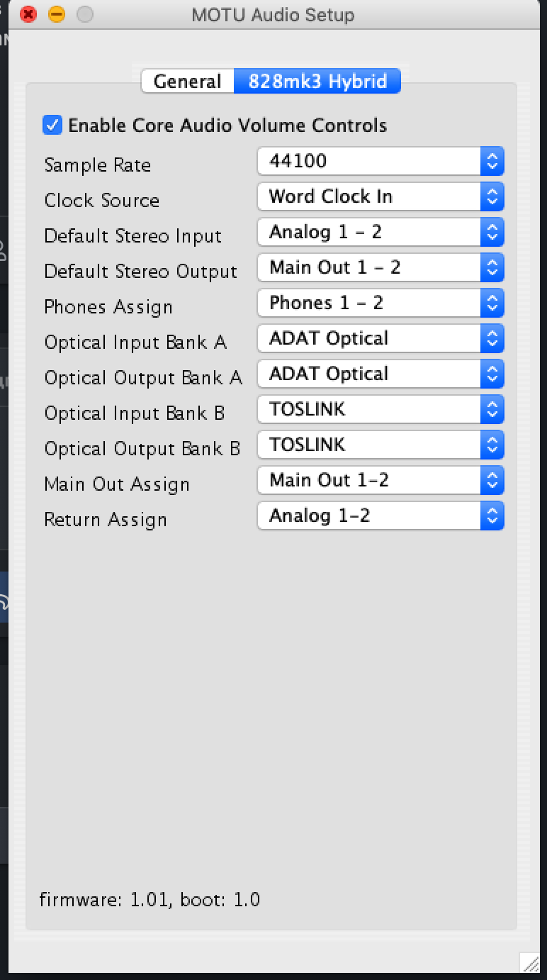This screenshot has width=547, height=980.
Task: Click the MOTU Audio Setup title bar
Action: click(x=273, y=14)
